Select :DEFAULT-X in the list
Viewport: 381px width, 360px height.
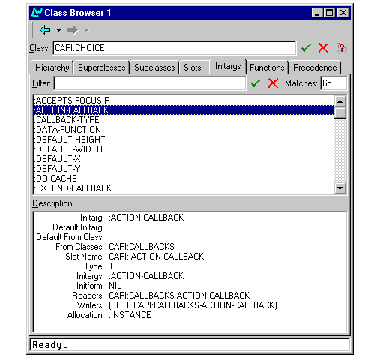coord(184,159)
